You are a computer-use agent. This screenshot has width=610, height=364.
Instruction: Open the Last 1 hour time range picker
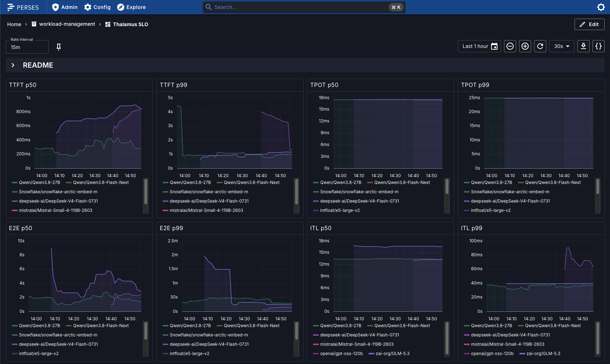tap(479, 46)
